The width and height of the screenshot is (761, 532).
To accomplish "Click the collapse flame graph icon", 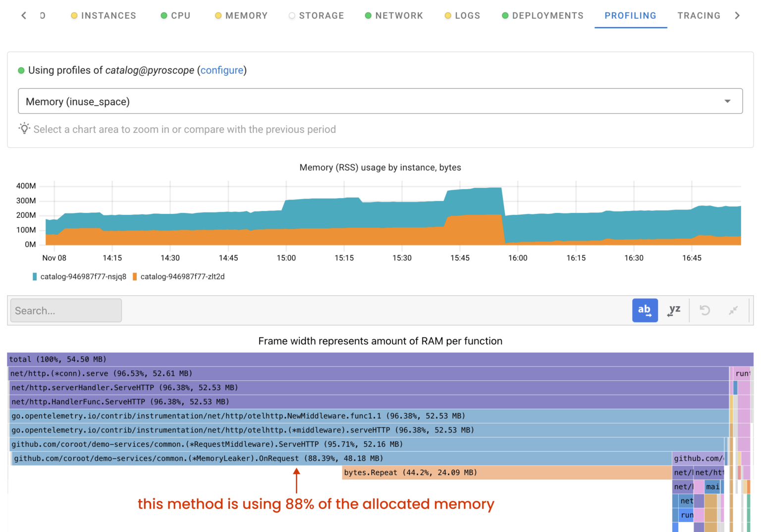I will tap(734, 310).
